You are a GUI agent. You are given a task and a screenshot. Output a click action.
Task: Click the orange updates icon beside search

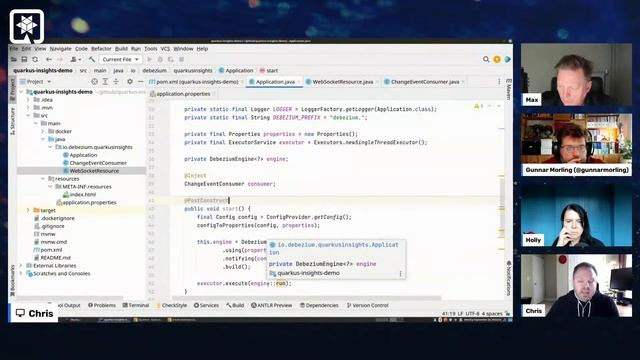pyautogui.click(x=497, y=59)
